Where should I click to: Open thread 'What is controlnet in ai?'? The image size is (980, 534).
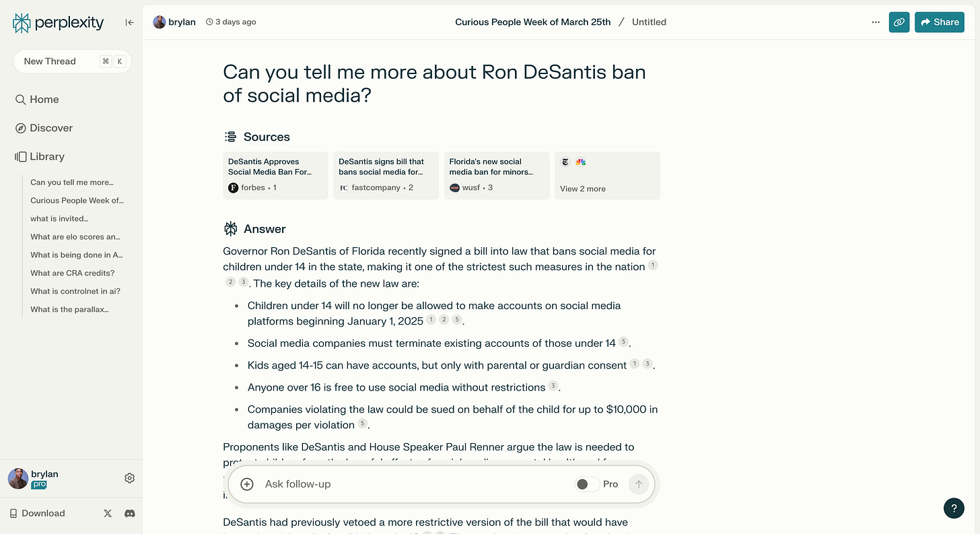pyautogui.click(x=75, y=291)
